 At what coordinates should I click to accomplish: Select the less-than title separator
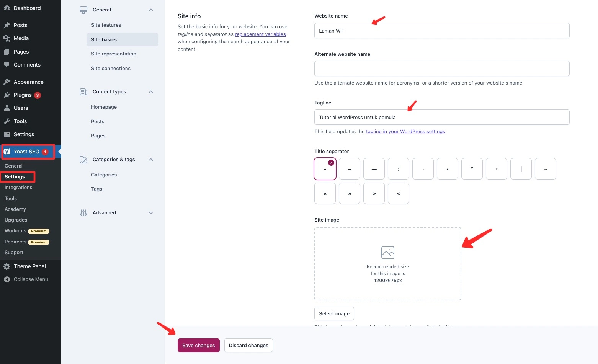pyautogui.click(x=399, y=193)
